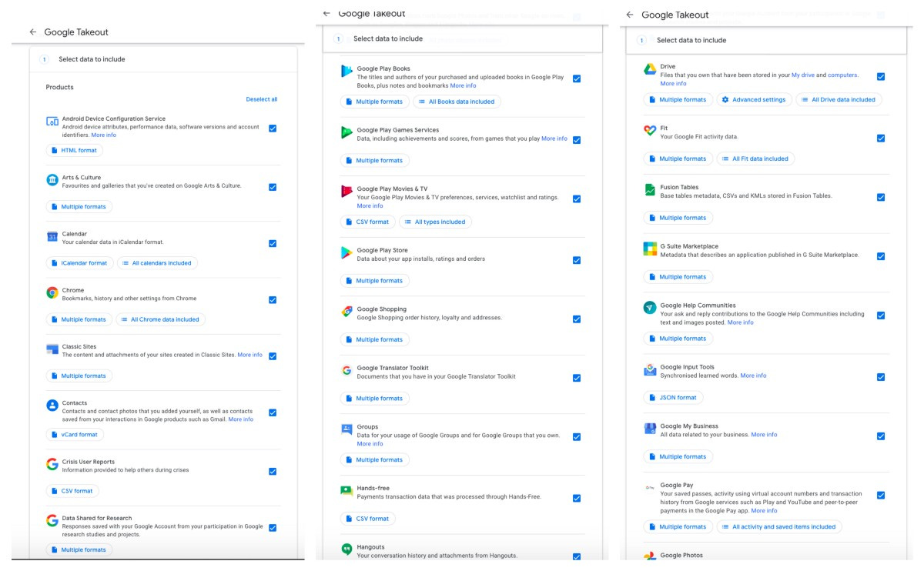Click Multiple formats button under Groups
This screenshot has height=571, width=924.
pos(375,459)
